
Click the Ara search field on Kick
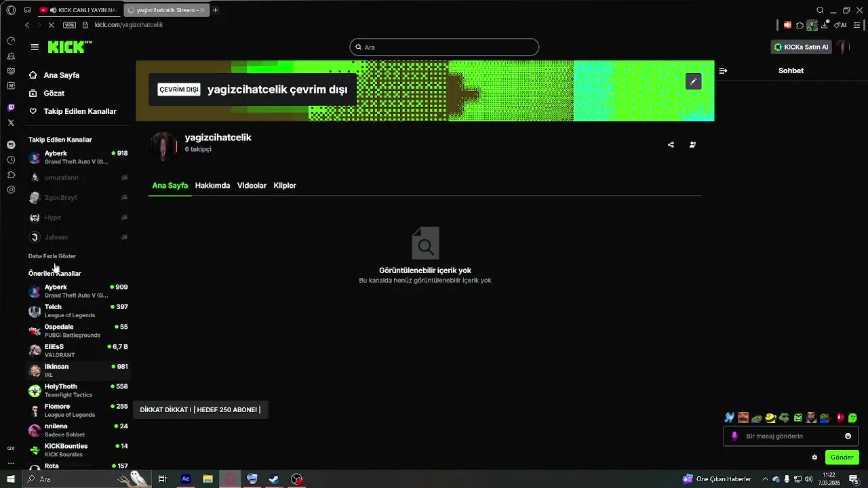(x=444, y=47)
